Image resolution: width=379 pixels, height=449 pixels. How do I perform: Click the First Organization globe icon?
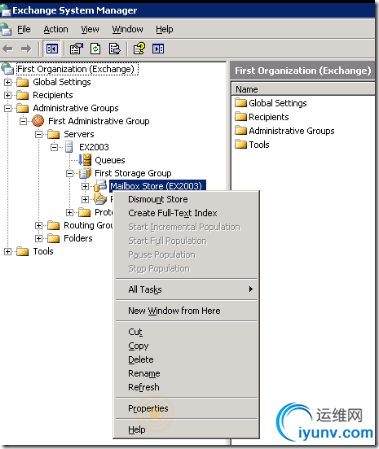coord(7,69)
